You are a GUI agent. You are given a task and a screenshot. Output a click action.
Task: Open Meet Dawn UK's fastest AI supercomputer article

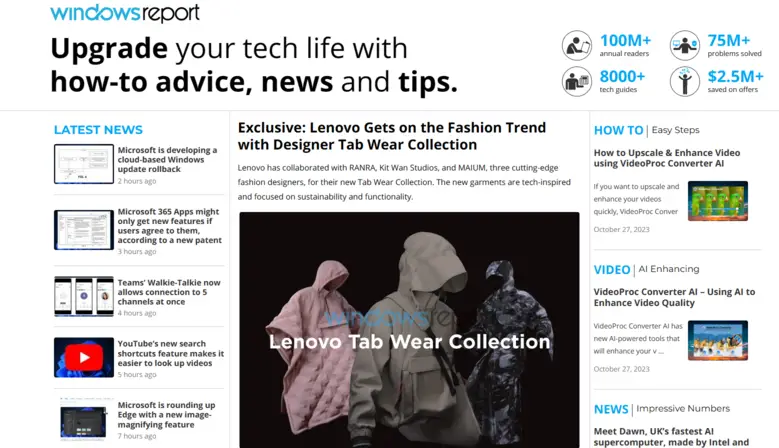click(671, 437)
